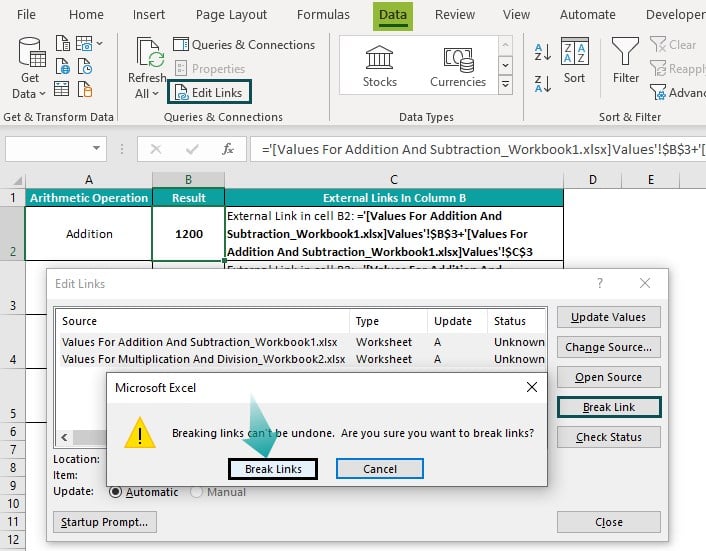
Task: Toggle the Filter funnel
Action: tap(625, 61)
